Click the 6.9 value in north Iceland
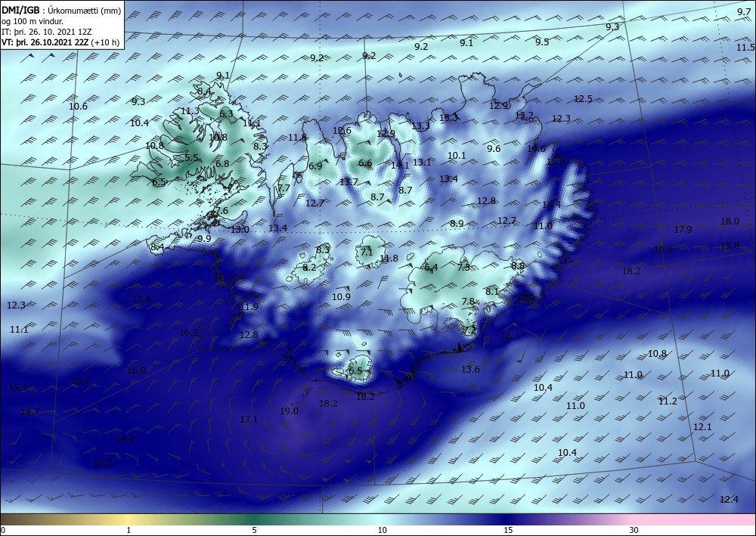 coord(315,166)
